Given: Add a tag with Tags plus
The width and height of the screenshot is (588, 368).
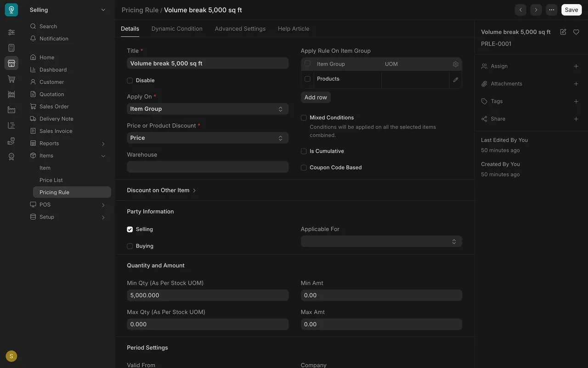Looking at the screenshot, I should click(576, 101).
